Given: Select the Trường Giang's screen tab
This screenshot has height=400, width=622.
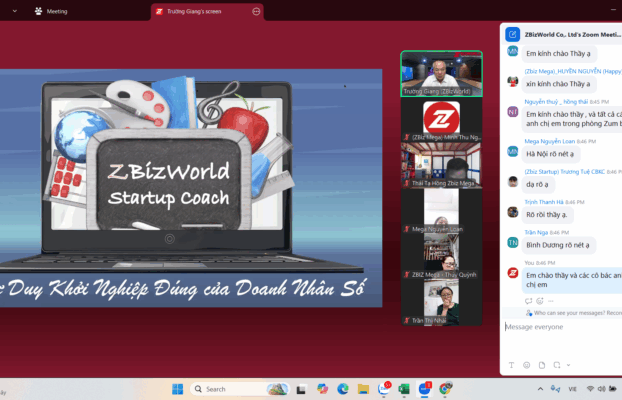Looking at the screenshot, I should point(207,12).
